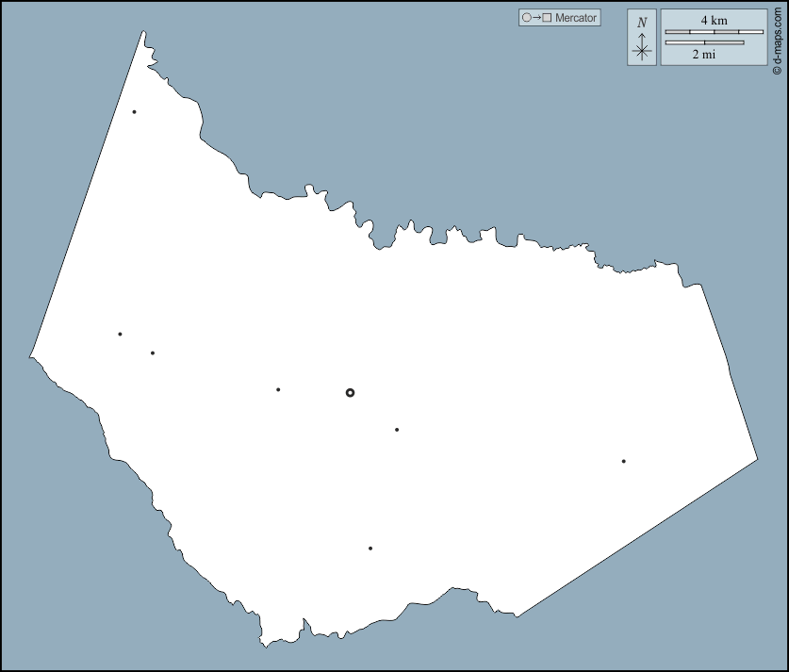The width and height of the screenshot is (789, 672).
Task: Select the ringed capital city marker
Action: point(350,392)
